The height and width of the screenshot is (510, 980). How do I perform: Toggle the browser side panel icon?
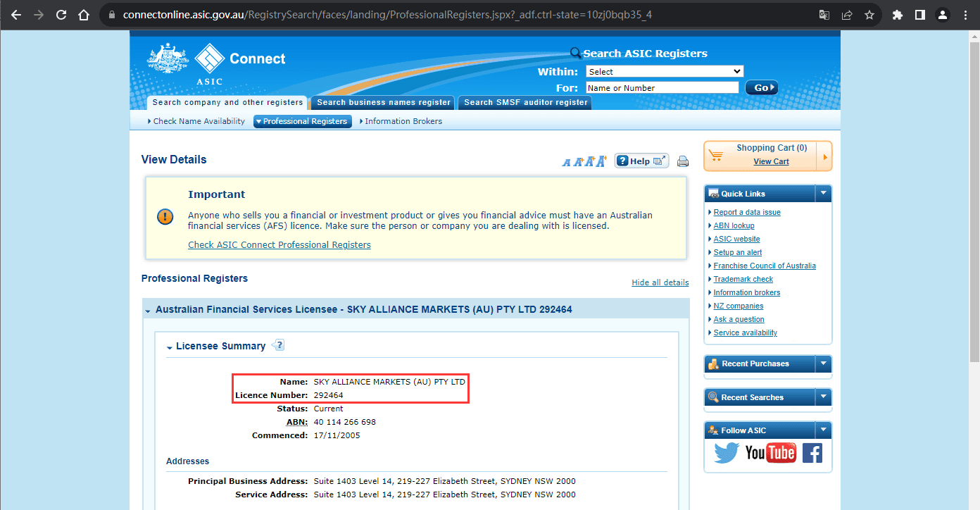(920, 15)
